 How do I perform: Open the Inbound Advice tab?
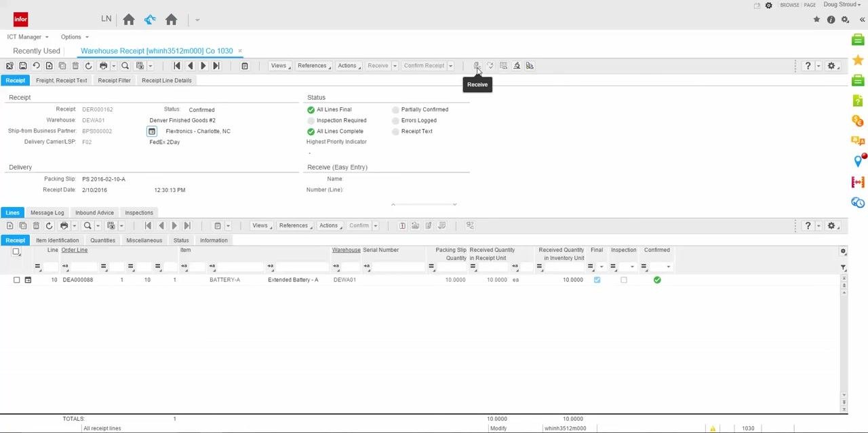94,212
